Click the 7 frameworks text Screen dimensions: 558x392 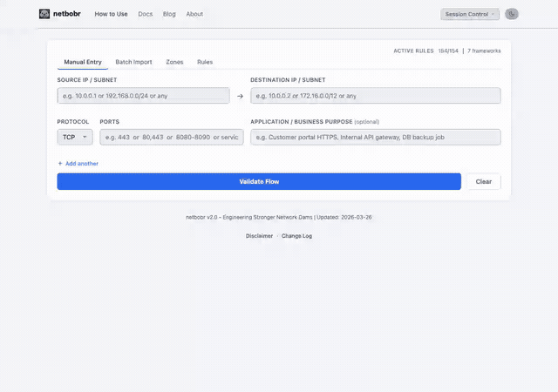tap(484, 51)
